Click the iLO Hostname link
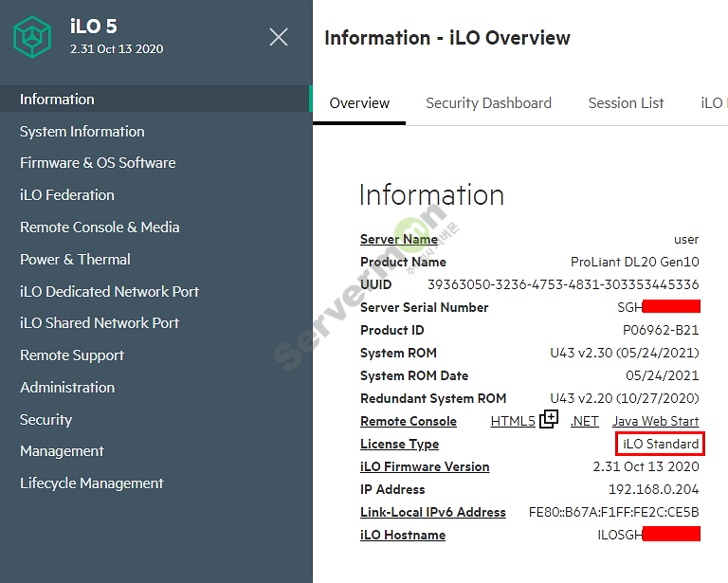 click(403, 535)
